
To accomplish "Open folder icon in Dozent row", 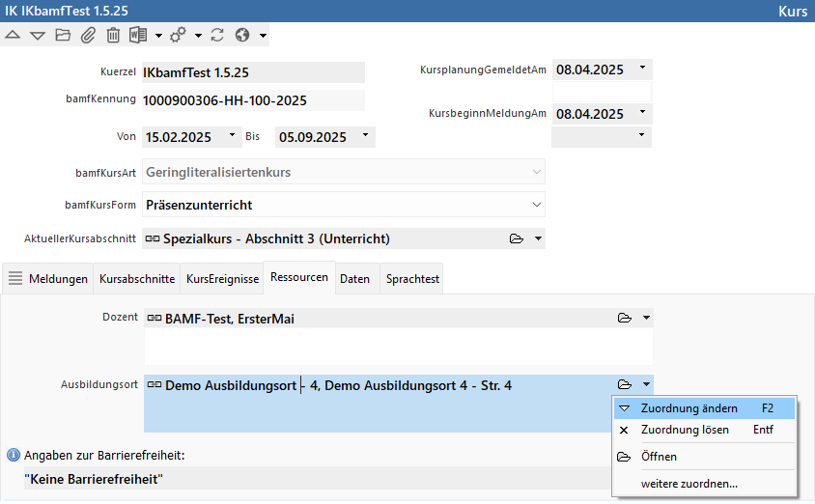I will click(625, 318).
